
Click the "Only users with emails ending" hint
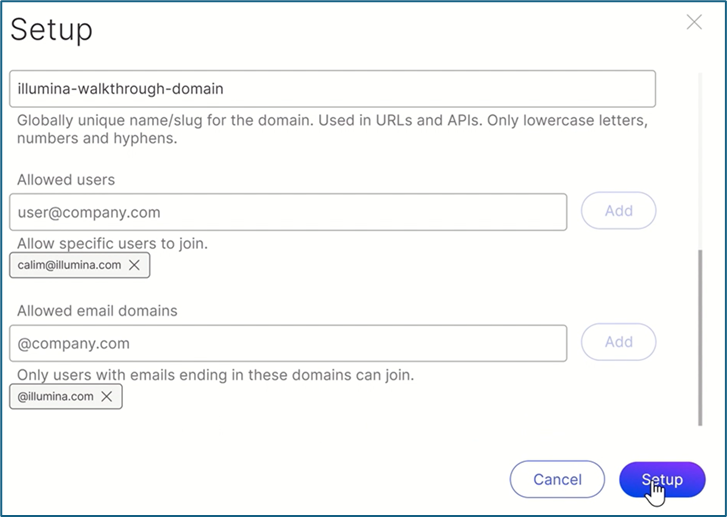215,375
